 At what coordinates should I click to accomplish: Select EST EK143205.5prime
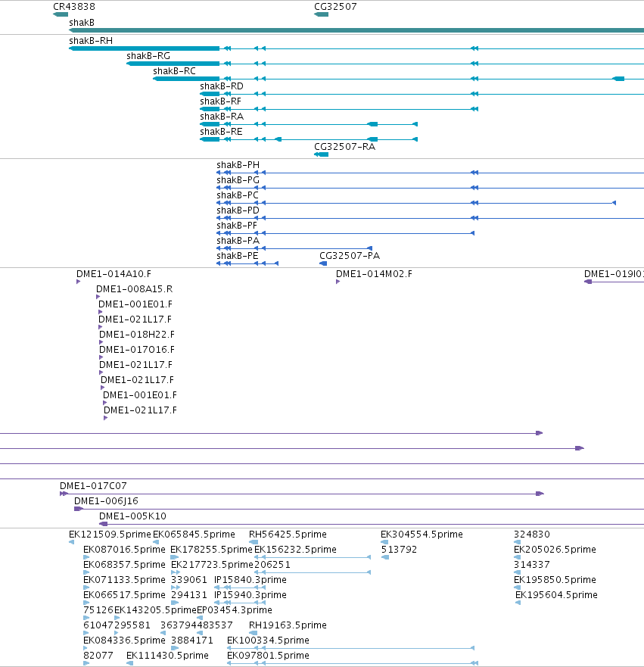click(117, 618)
